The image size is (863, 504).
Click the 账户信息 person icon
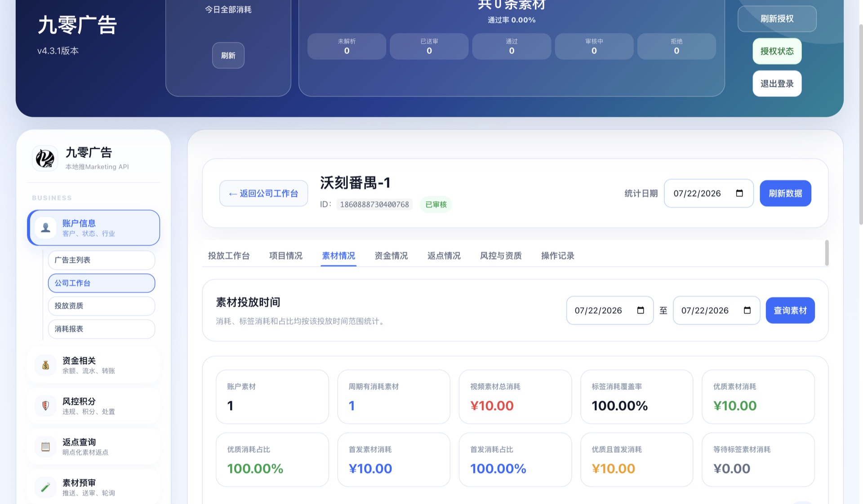(x=45, y=228)
